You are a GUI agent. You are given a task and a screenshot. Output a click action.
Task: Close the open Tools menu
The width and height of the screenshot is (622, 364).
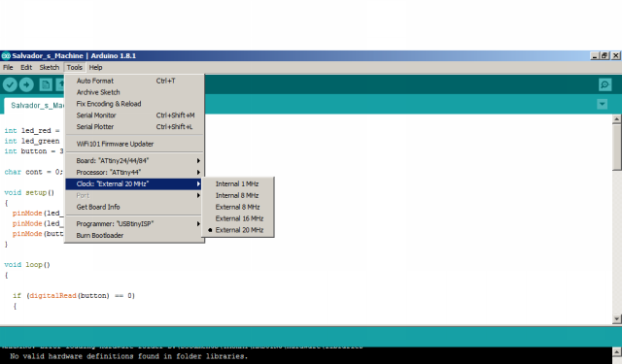click(x=75, y=67)
